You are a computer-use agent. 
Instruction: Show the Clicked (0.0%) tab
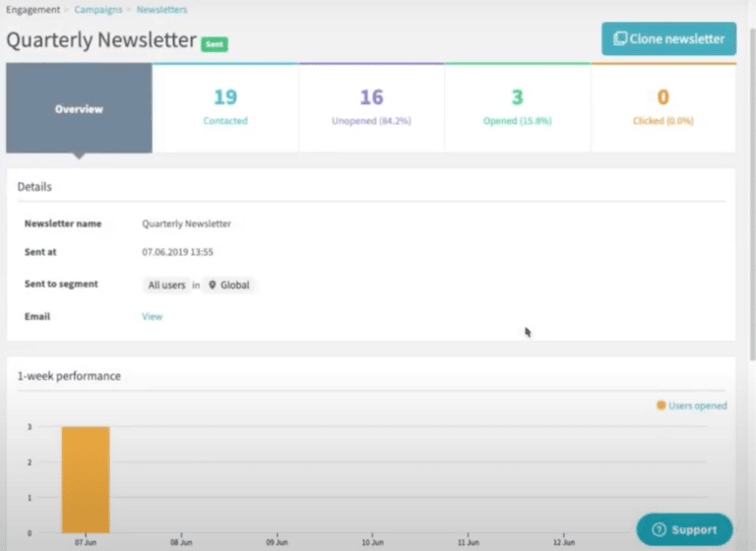coord(662,108)
